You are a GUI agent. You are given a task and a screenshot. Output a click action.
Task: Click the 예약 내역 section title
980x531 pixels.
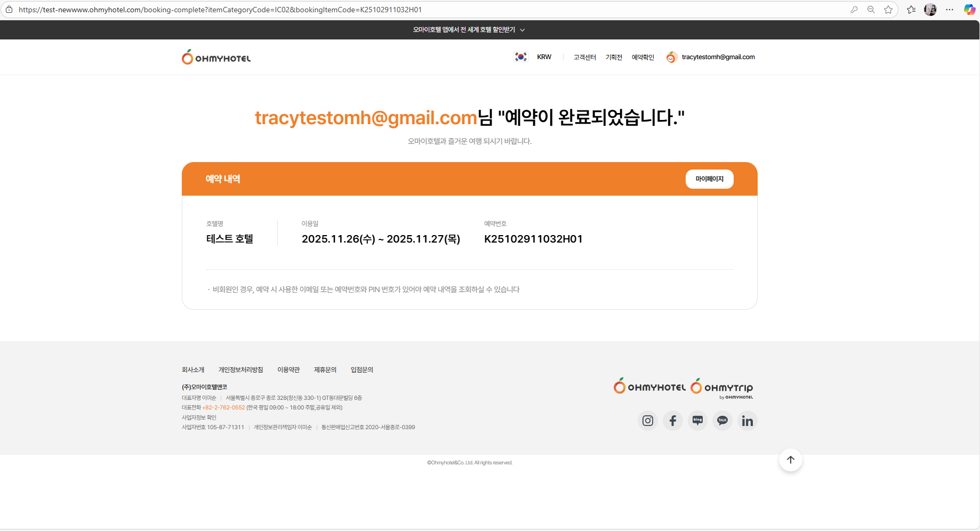click(223, 179)
